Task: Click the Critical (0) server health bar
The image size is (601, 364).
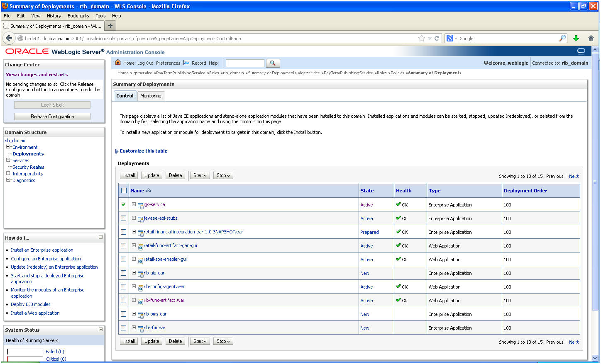Action: [x=25, y=359]
